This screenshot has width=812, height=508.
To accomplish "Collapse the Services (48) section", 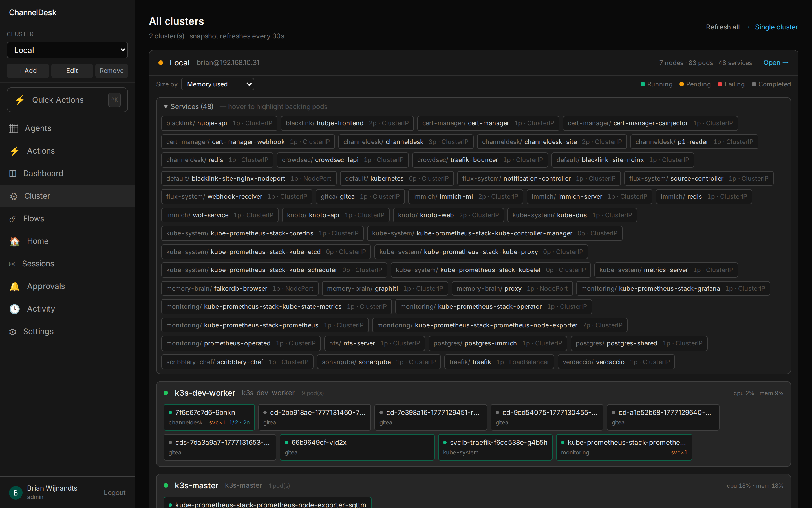I will coord(189,106).
